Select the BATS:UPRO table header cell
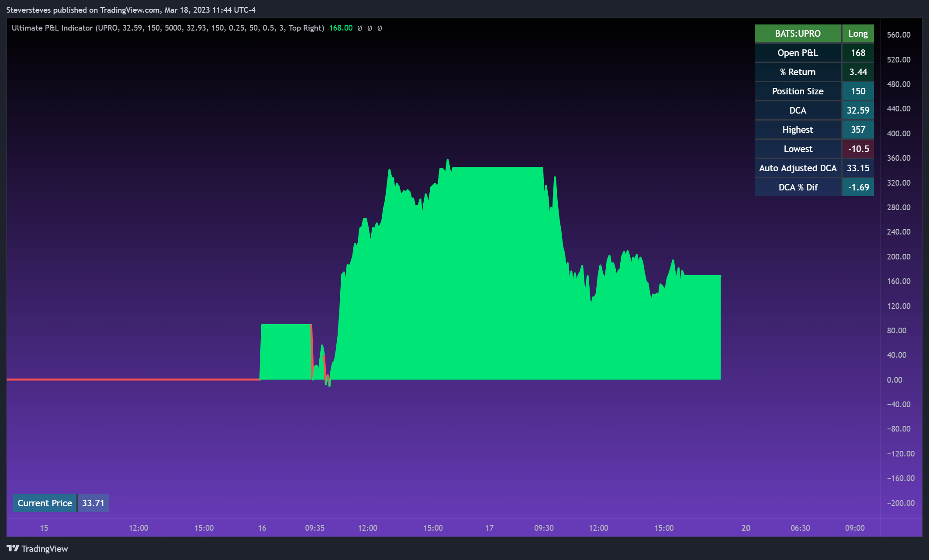The height and width of the screenshot is (560, 929). 798,34
